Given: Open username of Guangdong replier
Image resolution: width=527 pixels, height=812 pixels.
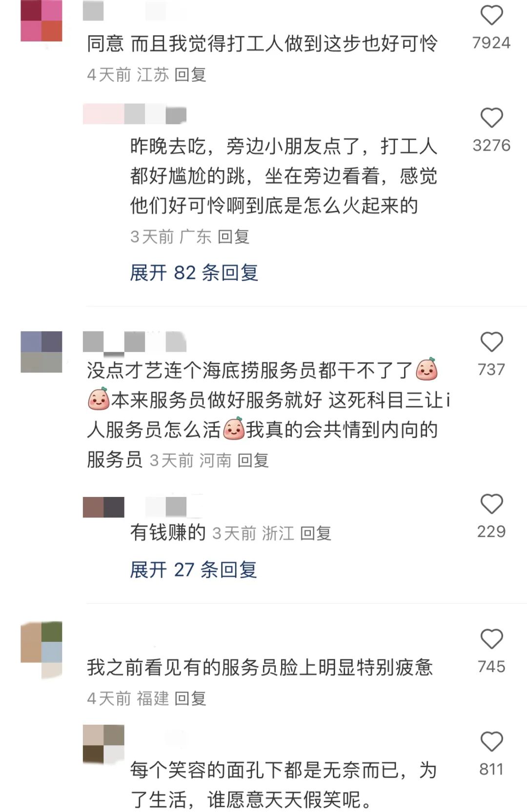Looking at the screenshot, I should click(135, 114).
